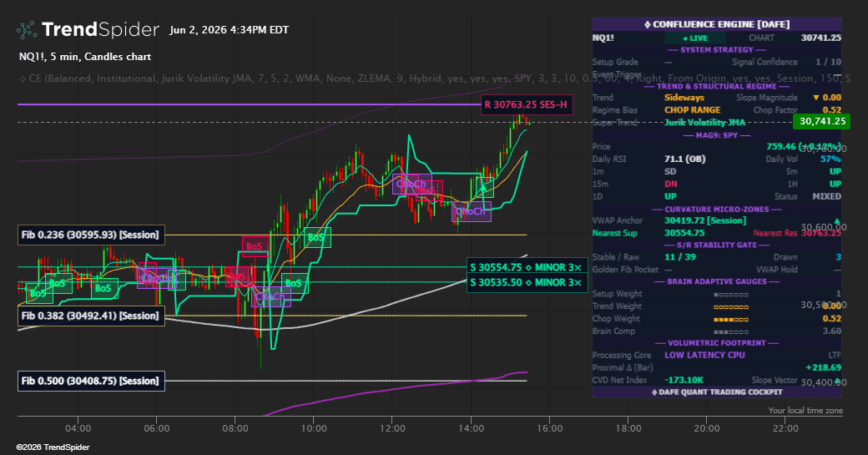Click the 08:00 time axis label
This screenshot has width=868, height=455.
235,428
